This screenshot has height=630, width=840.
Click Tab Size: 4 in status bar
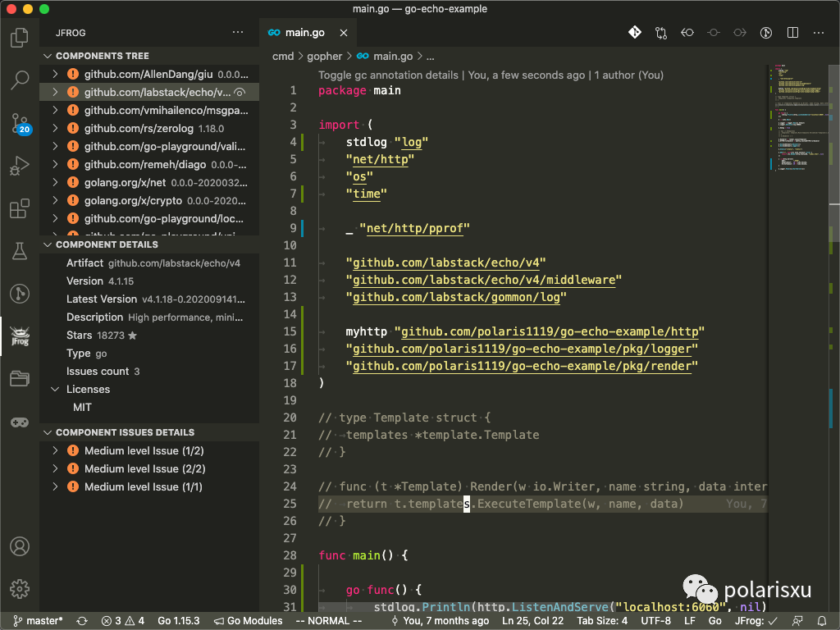coord(601,621)
